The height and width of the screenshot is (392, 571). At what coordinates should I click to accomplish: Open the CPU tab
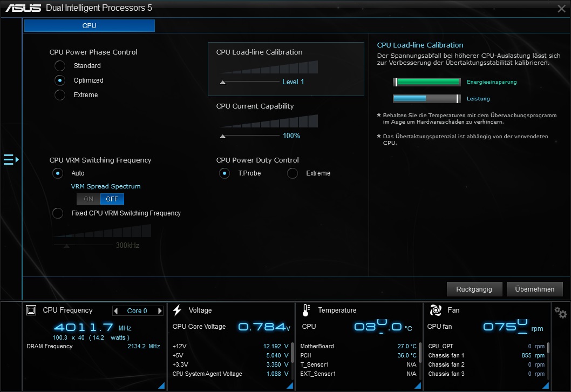(89, 25)
